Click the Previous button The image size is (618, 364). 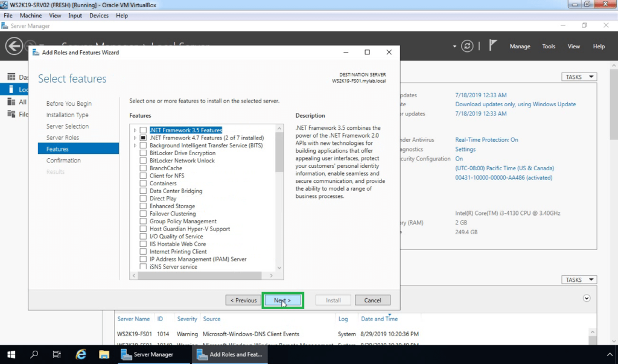(243, 300)
